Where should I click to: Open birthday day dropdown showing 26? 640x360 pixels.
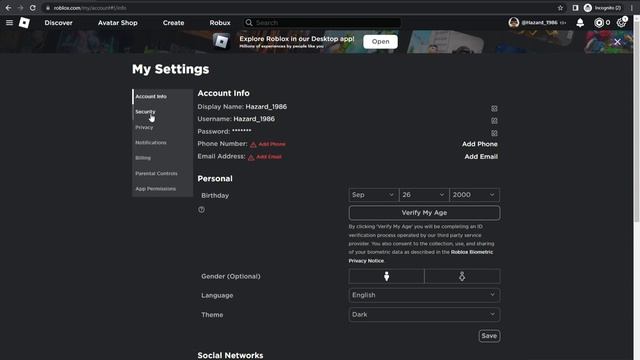click(424, 195)
